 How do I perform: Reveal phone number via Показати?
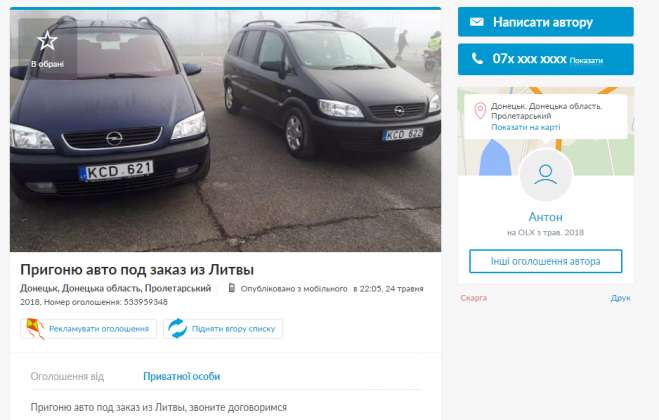click(x=586, y=61)
